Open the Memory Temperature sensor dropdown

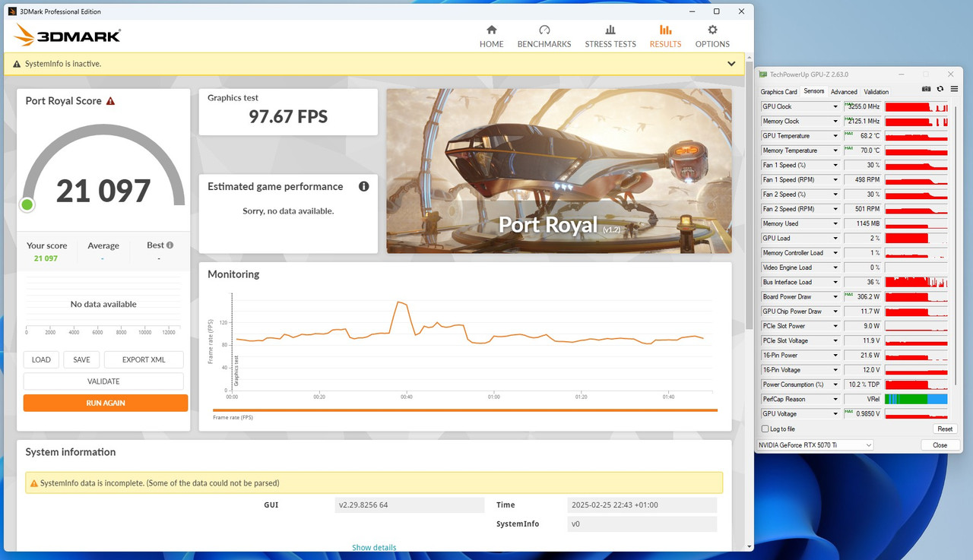835,151
